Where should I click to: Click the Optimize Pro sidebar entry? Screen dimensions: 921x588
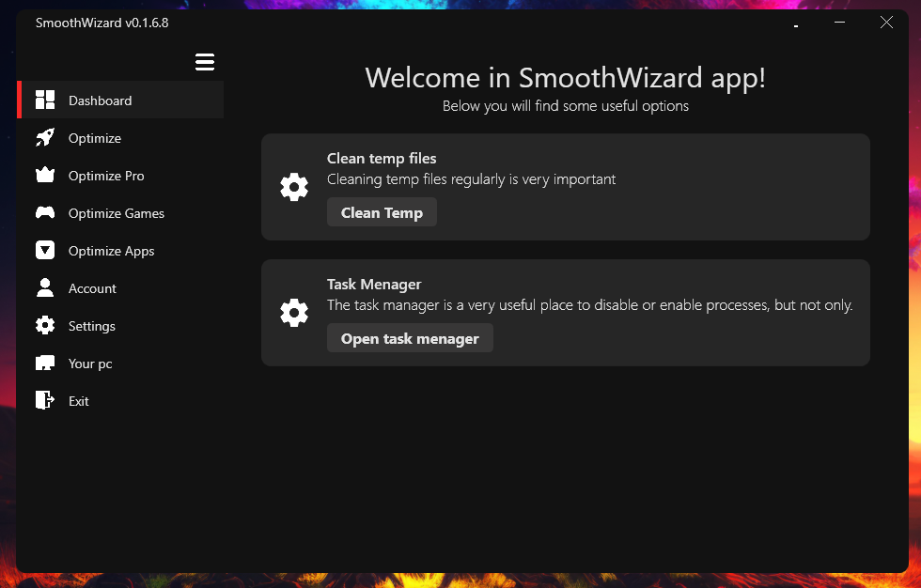coord(106,175)
